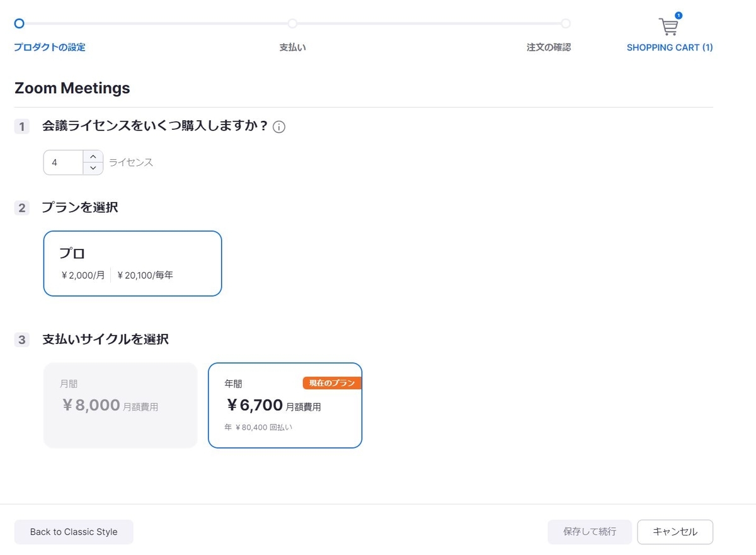Viewport: 756px width, 555px height.
Task: Click the 会議ライセンスをいくつ購入しますか？ heading
Action: pyautogui.click(x=155, y=126)
